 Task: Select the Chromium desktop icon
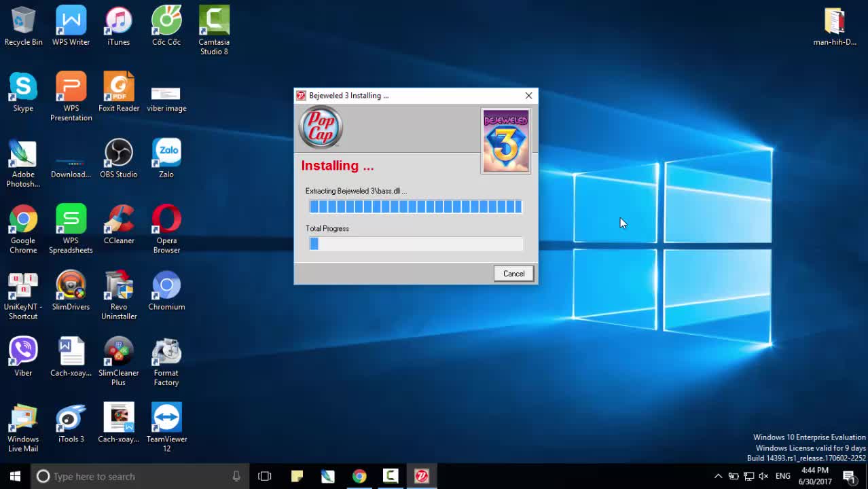tap(166, 291)
